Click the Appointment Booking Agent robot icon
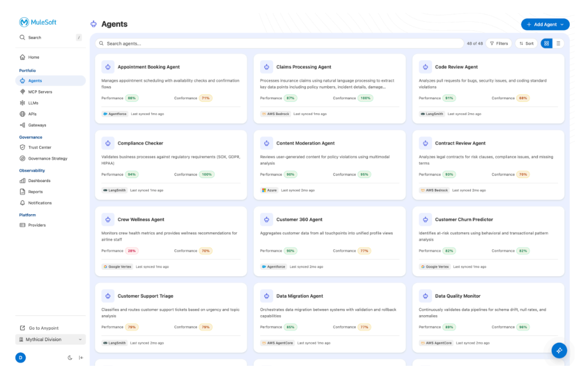The image size is (588, 379). pyautogui.click(x=108, y=67)
